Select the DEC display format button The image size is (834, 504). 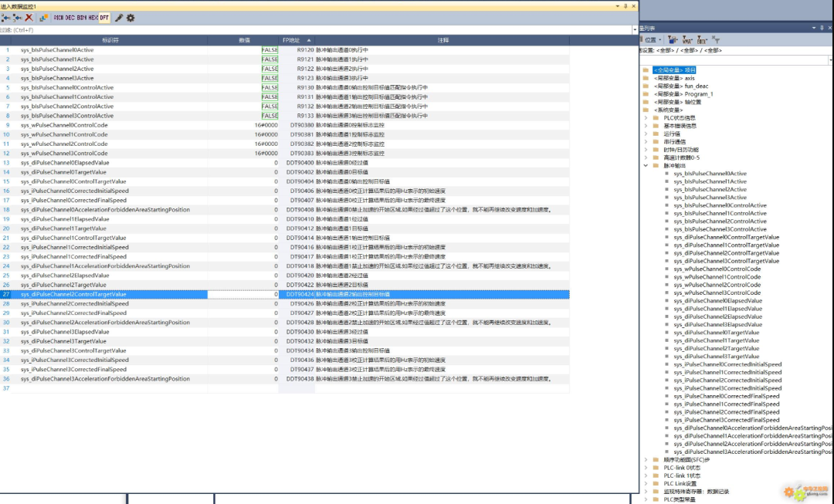69,18
